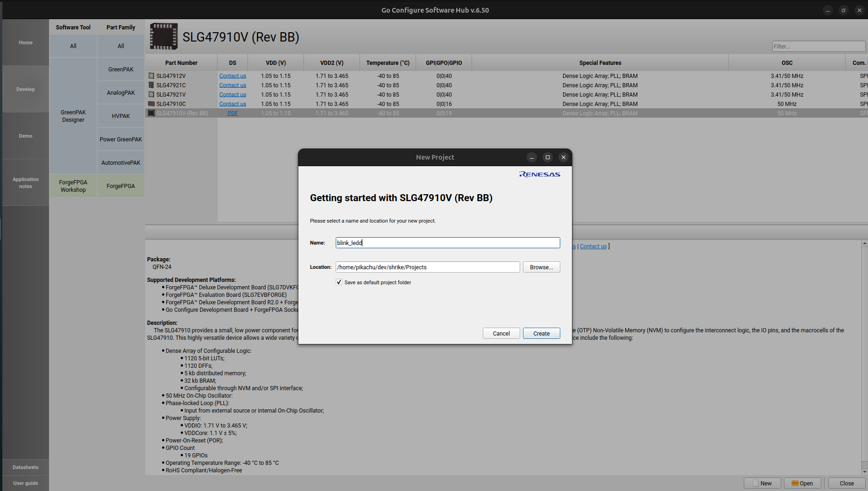Click the Renesas logo in the dialog
This screenshot has width=868, height=491.
[539, 175]
